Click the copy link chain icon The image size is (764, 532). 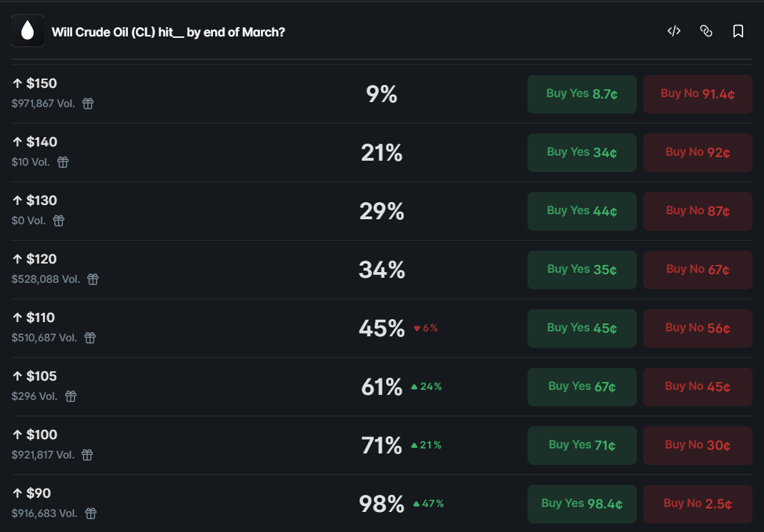coord(706,31)
